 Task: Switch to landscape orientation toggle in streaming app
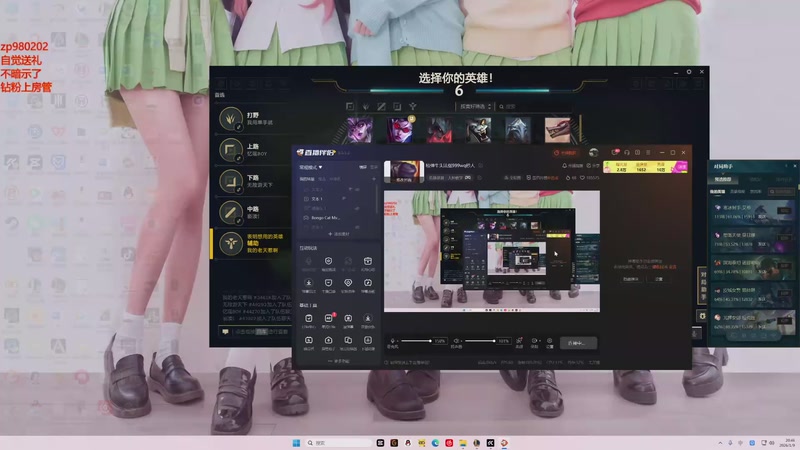[x=363, y=167]
